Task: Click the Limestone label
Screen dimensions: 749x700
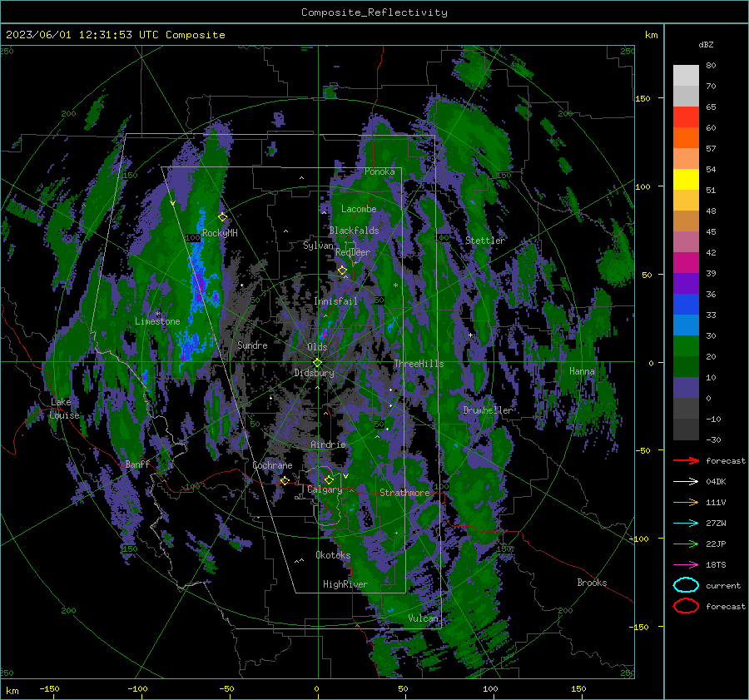Action: tap(157, 321)
